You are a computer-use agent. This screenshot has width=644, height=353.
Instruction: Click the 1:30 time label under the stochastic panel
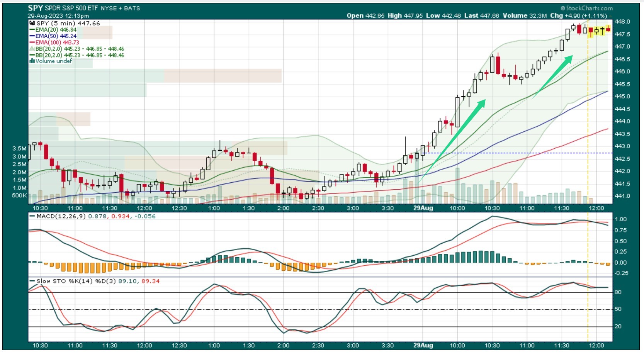pyautogui.click(x=248, y=346)
